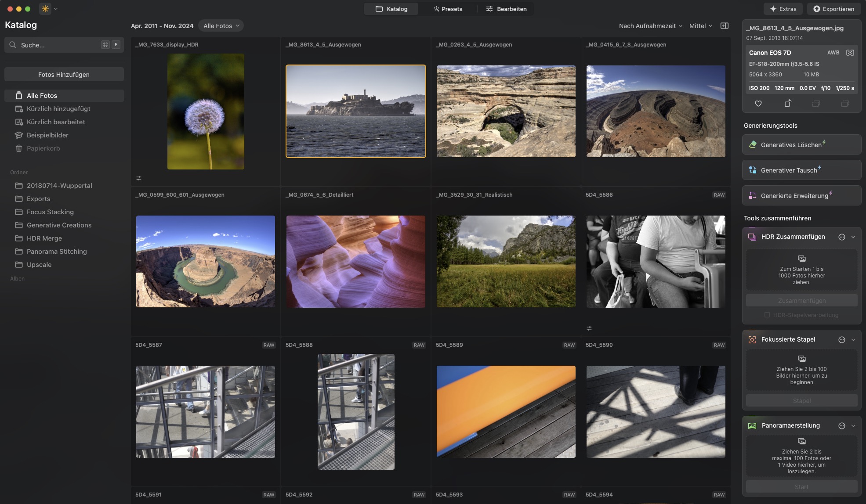This screenshot has width=866, height=504.
Task: Click the Generatives Löschen button
Action: (x=801, y=144)
